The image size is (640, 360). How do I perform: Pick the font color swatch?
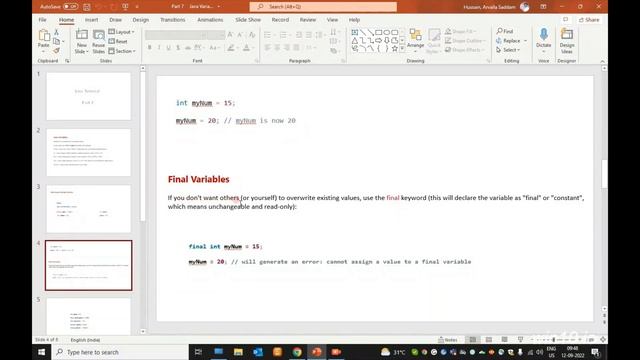246,48
